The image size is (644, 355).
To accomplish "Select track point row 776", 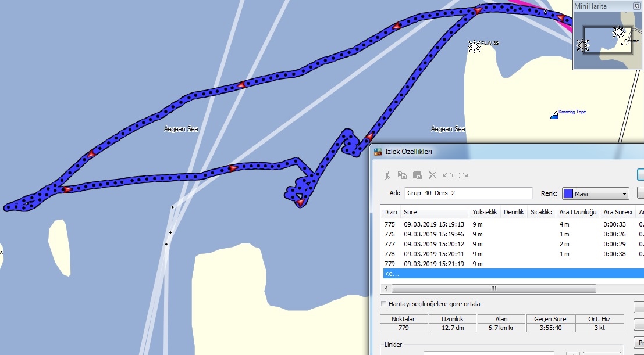I will click(x=512, y=234).
